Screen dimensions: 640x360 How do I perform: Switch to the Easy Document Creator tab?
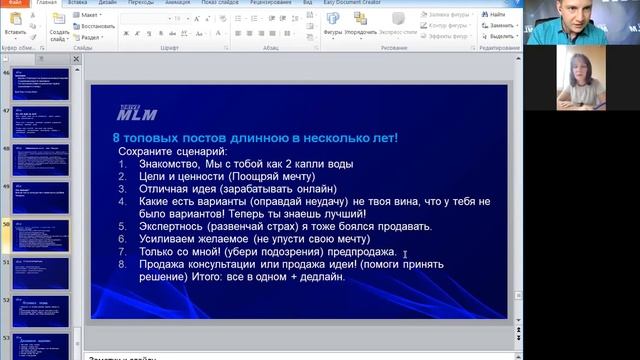point(352,2)
